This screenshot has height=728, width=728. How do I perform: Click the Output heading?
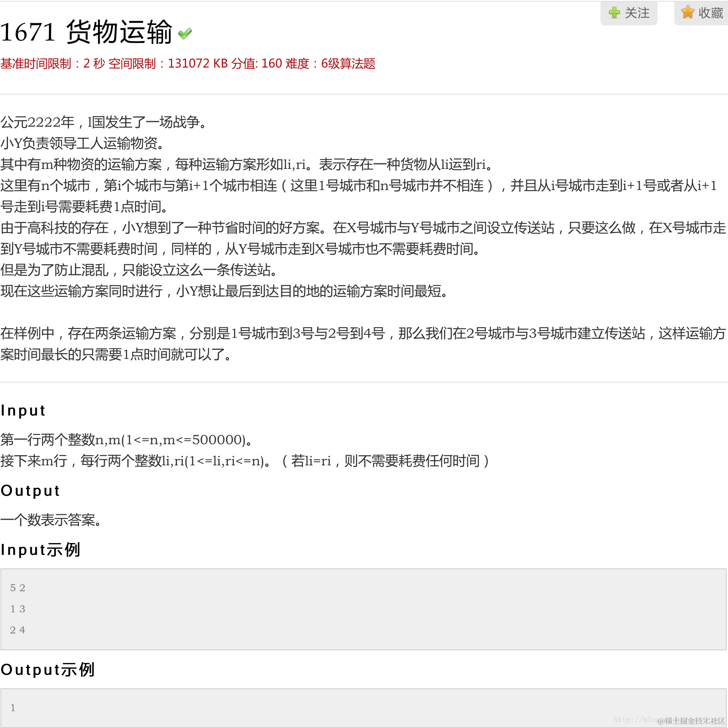click(30, 491)
